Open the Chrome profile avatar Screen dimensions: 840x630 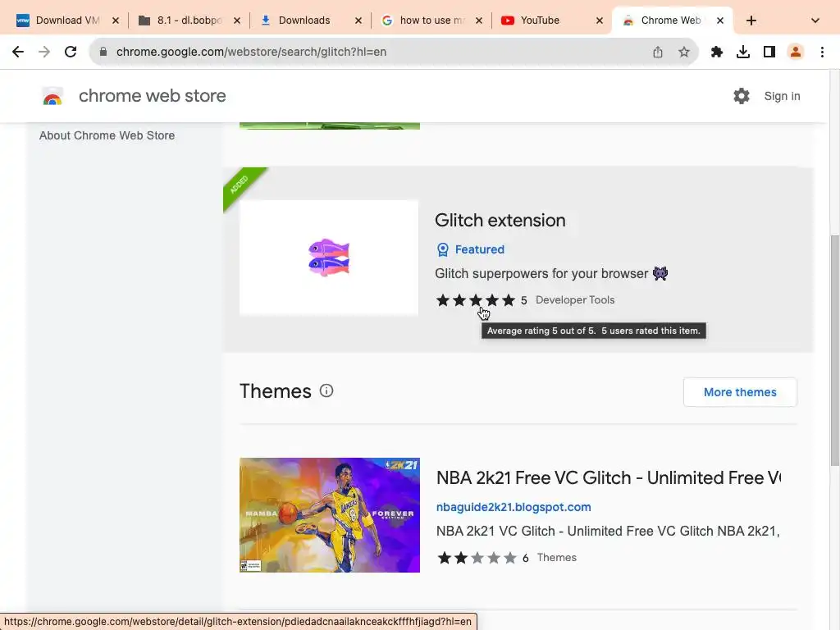(796, 52)
